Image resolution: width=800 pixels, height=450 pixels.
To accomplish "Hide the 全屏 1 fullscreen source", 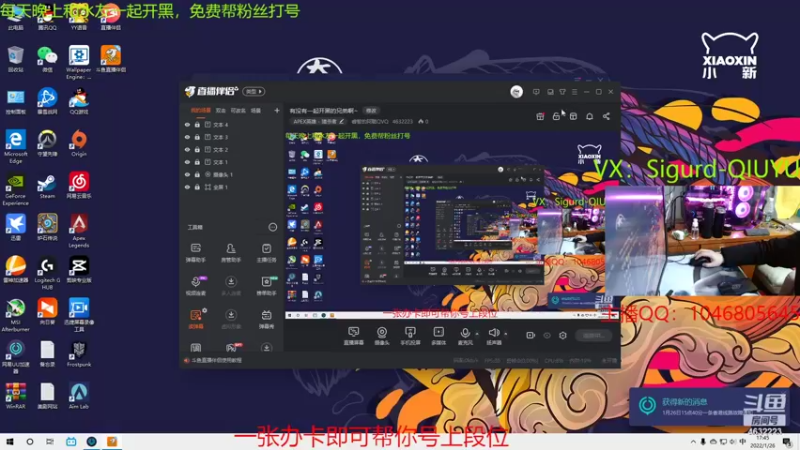I will click(187, 187).
